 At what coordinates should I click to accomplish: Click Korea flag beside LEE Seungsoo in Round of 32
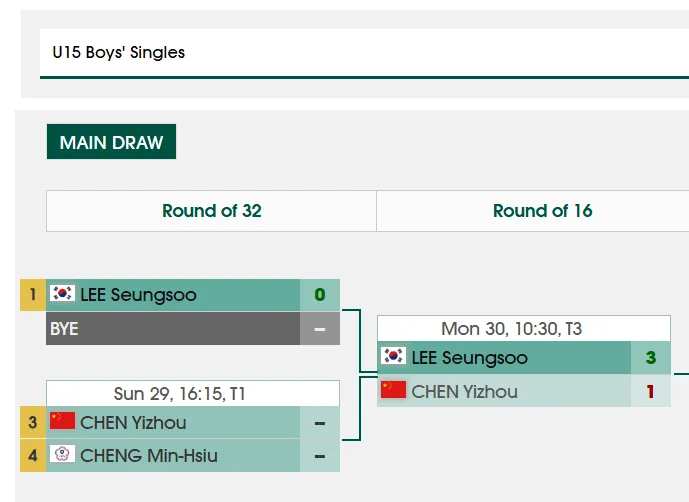[62, 293]
